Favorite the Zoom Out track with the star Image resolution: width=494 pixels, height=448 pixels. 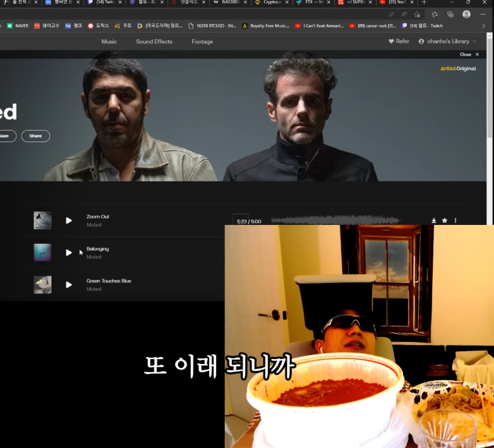(x=445, y=221)
